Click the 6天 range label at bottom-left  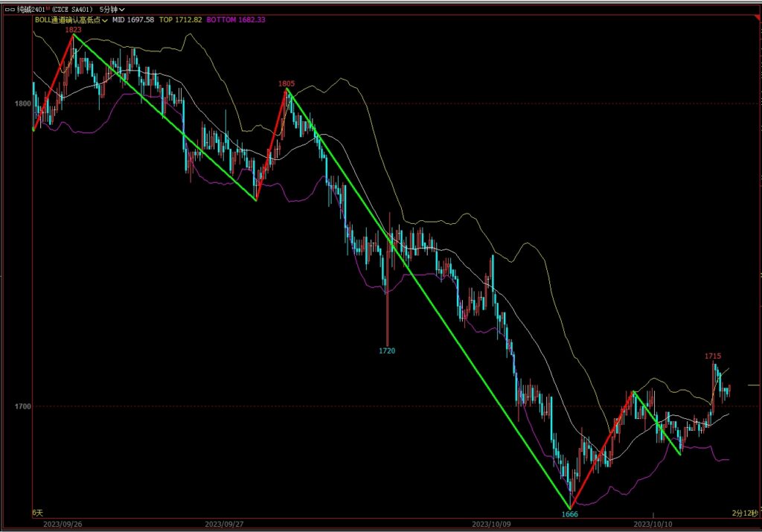click(x=37, y=513)
